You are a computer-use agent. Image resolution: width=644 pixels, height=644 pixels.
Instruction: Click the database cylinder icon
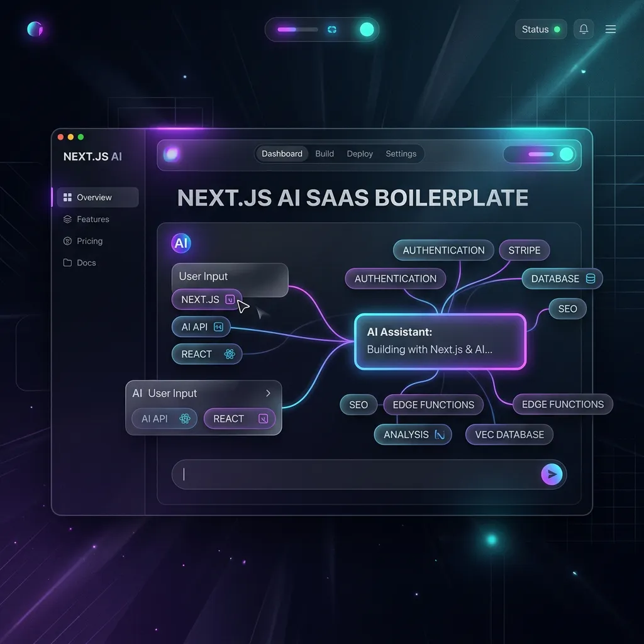coord(590,279)
